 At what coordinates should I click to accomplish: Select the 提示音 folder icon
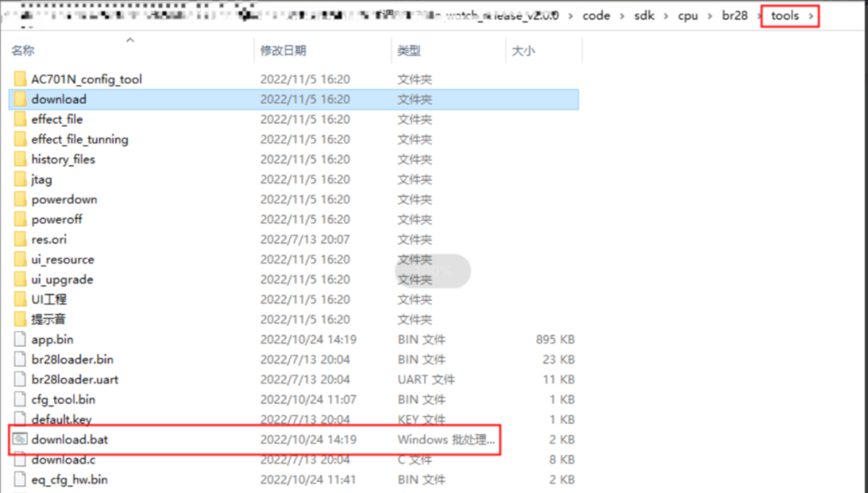coord(20,319)
